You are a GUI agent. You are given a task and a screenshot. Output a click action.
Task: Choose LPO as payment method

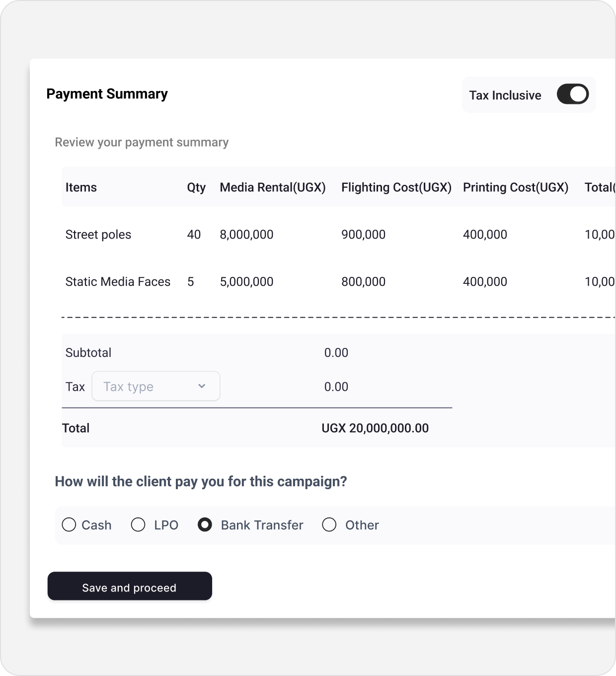coord(138,525)
